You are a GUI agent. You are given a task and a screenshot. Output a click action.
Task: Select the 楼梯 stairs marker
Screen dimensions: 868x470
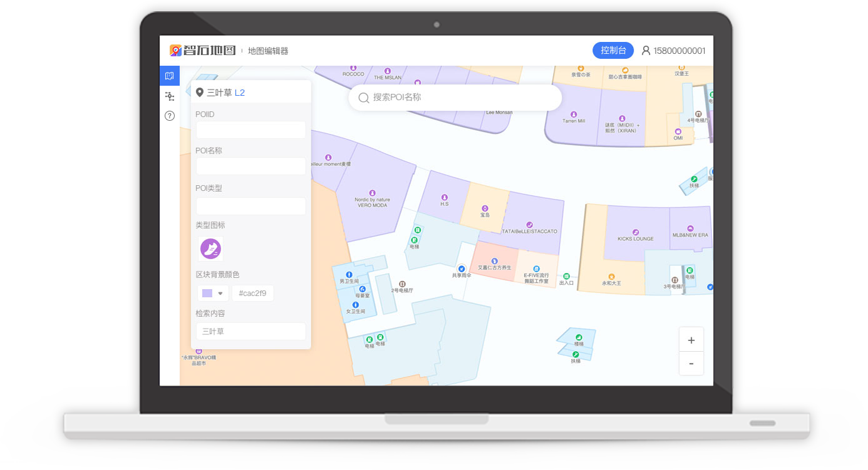coord(579,337)
